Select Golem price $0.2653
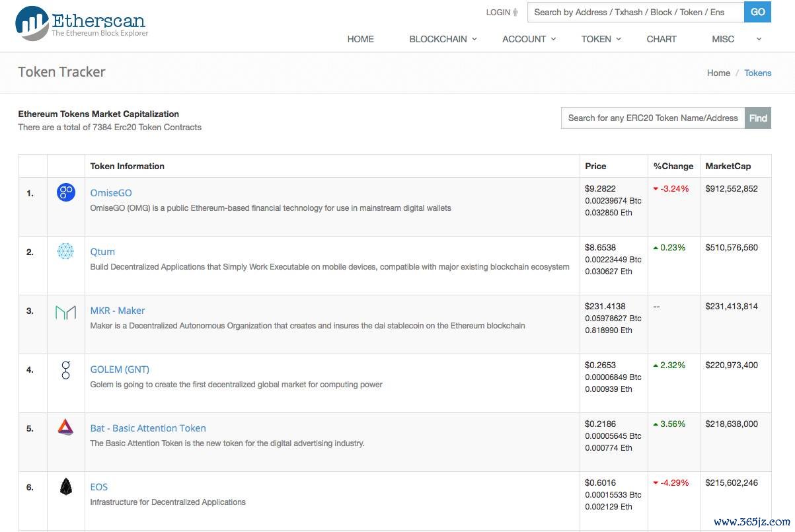Image resolution: width=795 pixels, height=532 pixels. tap(600, 365)
